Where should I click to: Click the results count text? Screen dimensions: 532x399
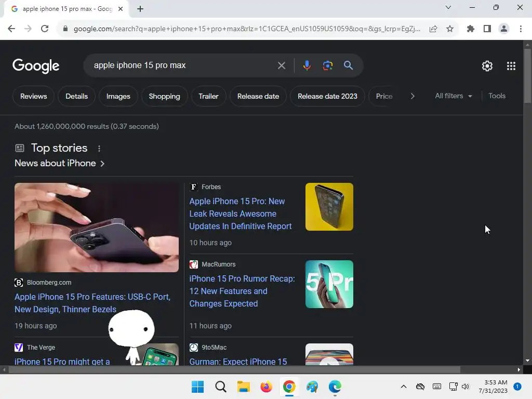pyautogui.click(x=87, y=127)
